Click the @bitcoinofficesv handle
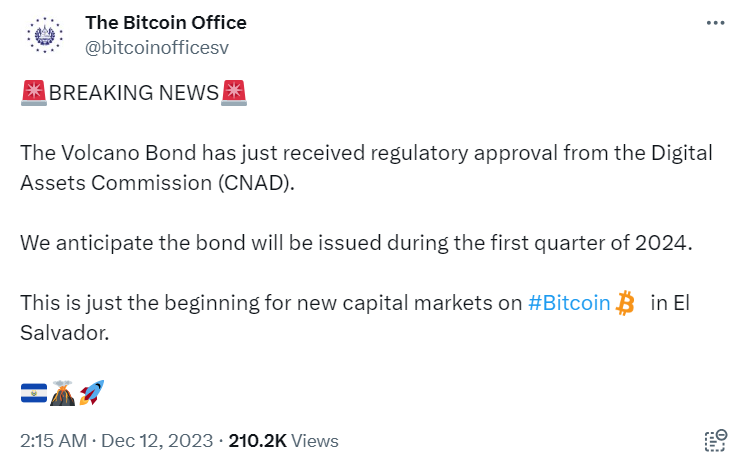The width and height of the screenshot is (747, 469). [x=157, y=47]
